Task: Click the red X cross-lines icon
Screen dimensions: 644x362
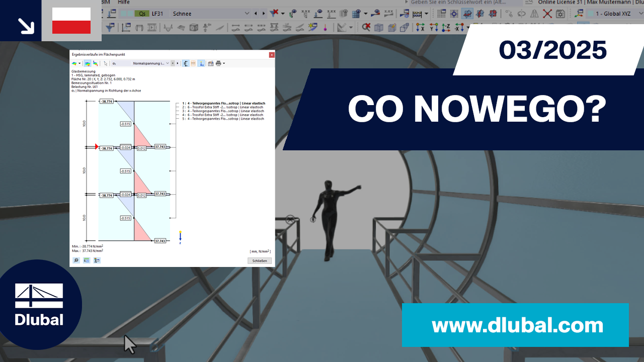Action: point(547,14)
